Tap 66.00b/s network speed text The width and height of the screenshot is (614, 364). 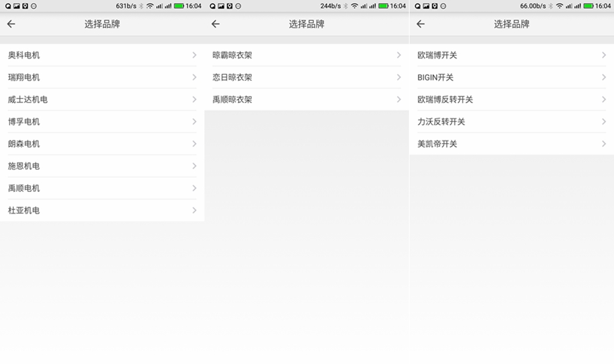coord(533,6)
